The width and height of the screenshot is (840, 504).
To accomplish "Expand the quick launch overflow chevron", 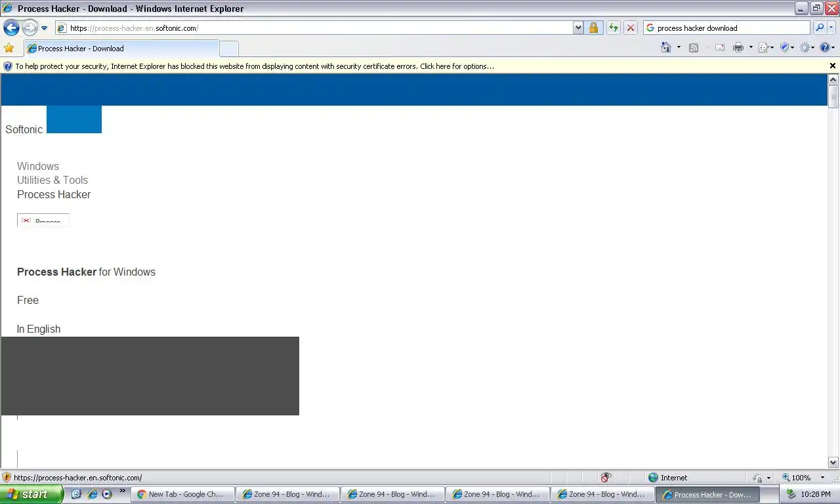I will [122, 491].
